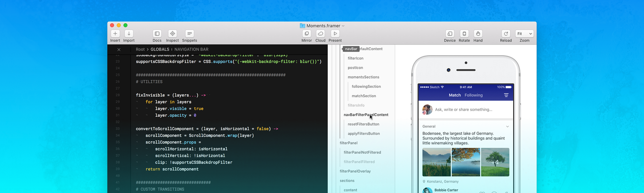Click the Cloud upload icon
The image size is (644, 193).
click(320, 34)
